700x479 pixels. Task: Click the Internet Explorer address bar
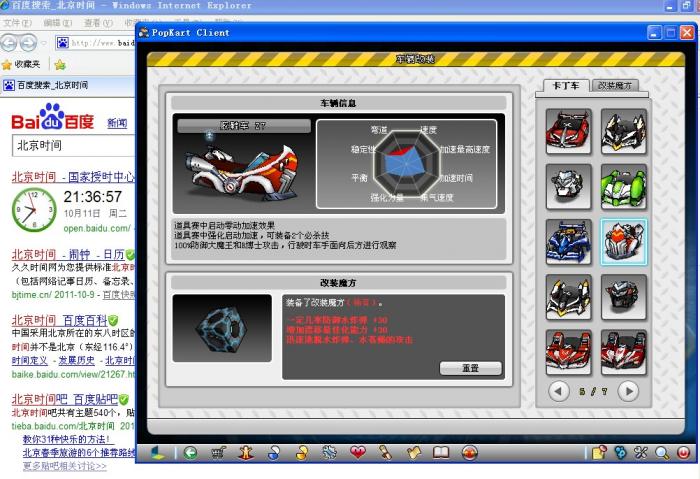[96, 43]
